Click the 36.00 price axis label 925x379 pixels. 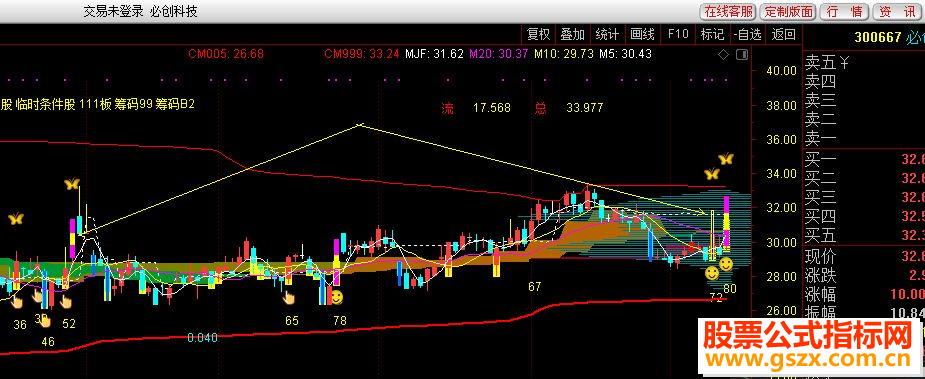781,139
